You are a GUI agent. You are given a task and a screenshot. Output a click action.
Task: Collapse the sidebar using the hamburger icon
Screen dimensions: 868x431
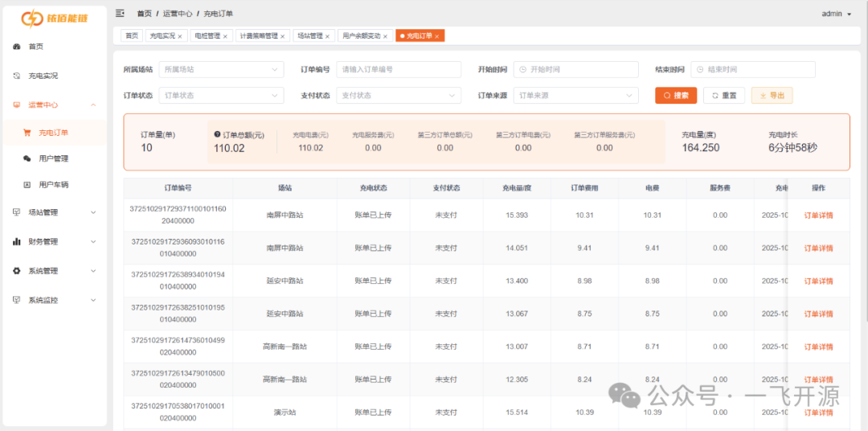[x=121, y=14]
